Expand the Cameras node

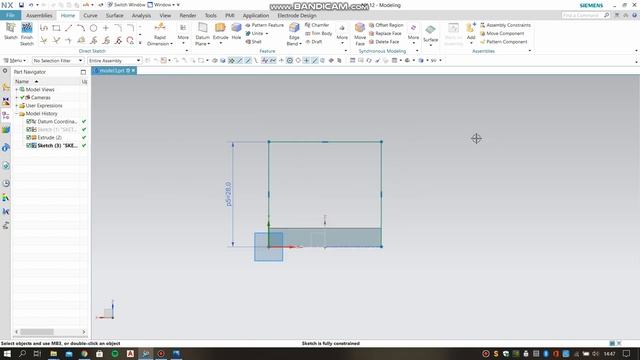(17, 98)
